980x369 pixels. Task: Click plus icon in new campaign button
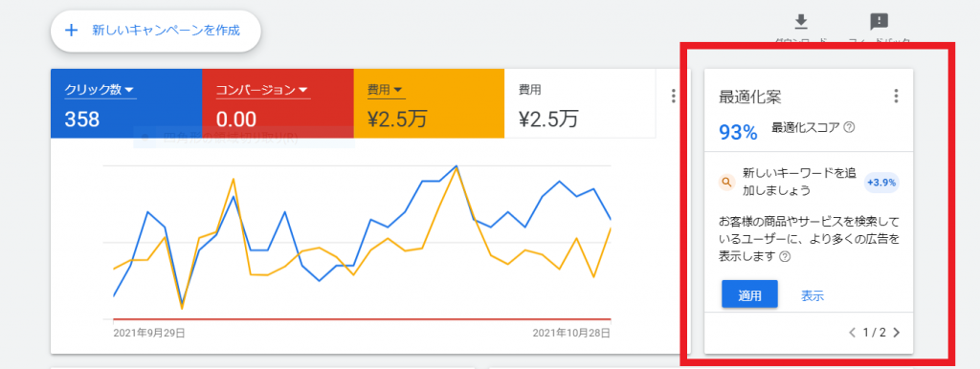[x=71, y=30]
